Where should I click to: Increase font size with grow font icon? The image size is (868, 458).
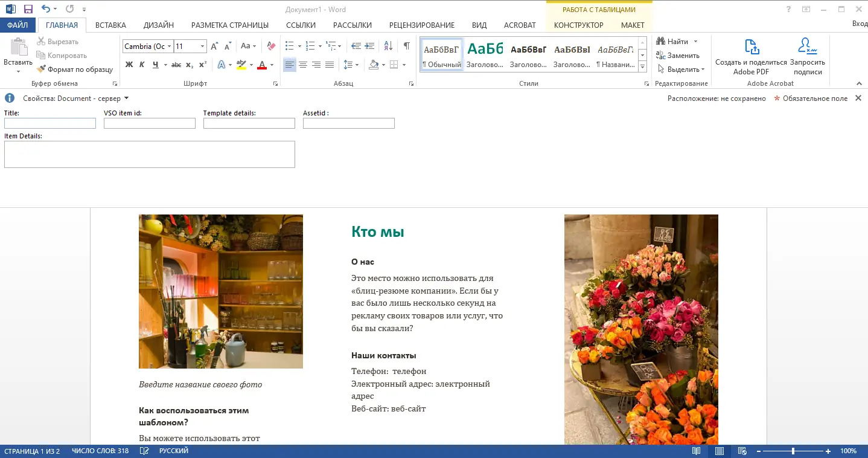tap(214, 46)
